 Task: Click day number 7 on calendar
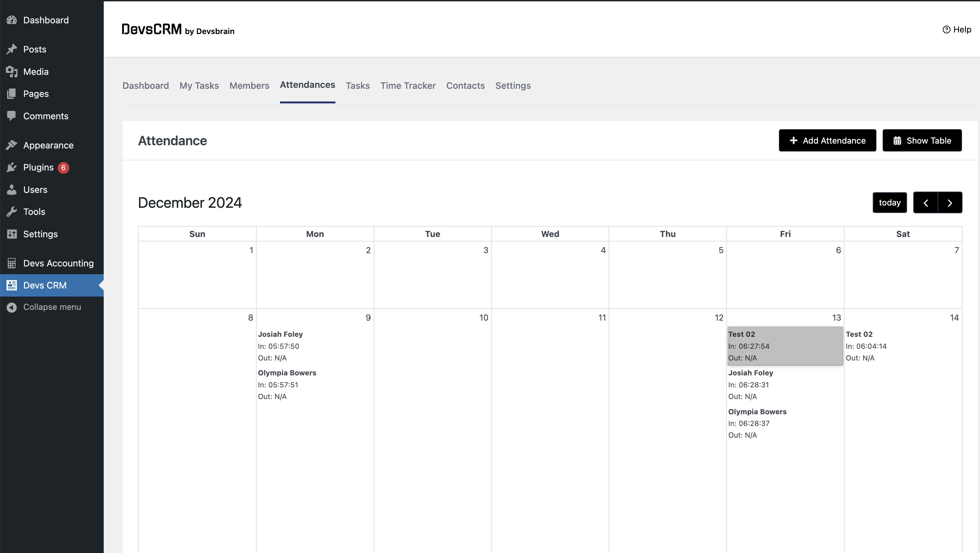coord(956,251)
